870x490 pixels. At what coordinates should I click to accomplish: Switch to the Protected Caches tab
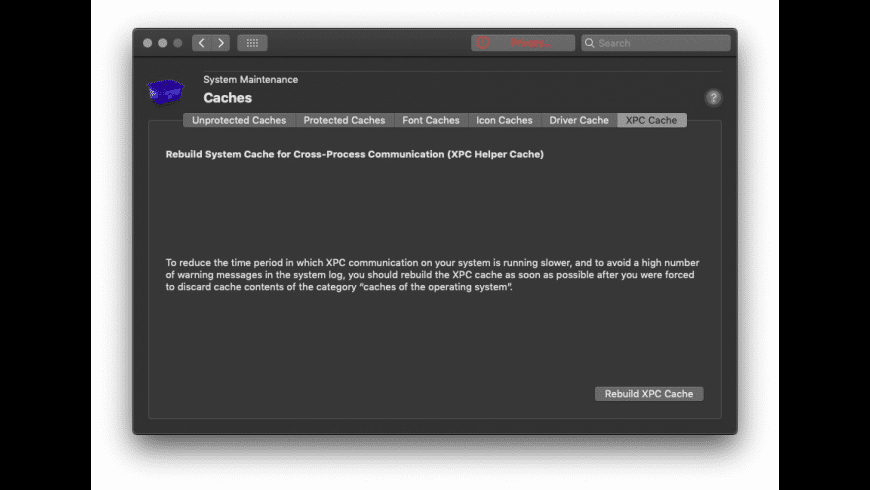click(344, 120)
